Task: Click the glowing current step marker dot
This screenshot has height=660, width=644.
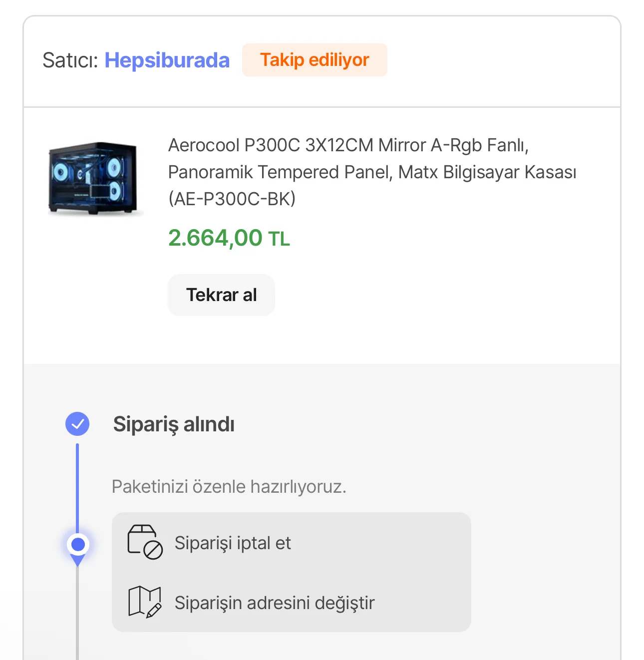Action: [78, 544]
